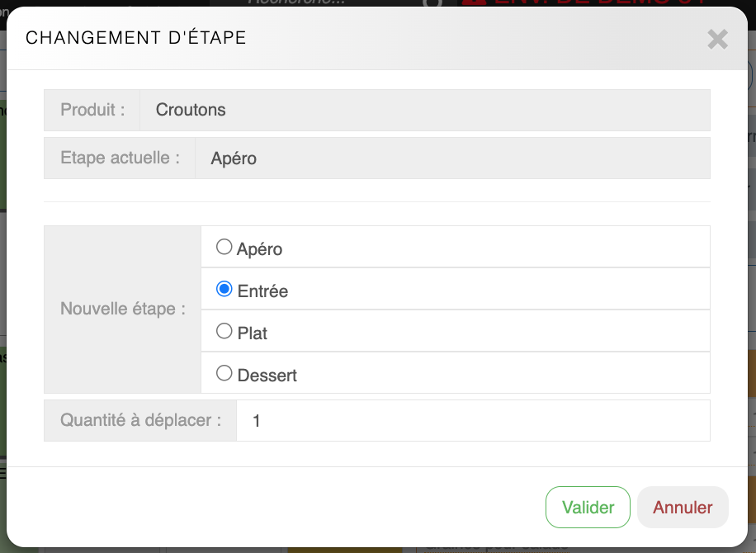Click the "Quantité à déplacer :" label
Screen dimensions: 756x553
(x=140, y=421)
